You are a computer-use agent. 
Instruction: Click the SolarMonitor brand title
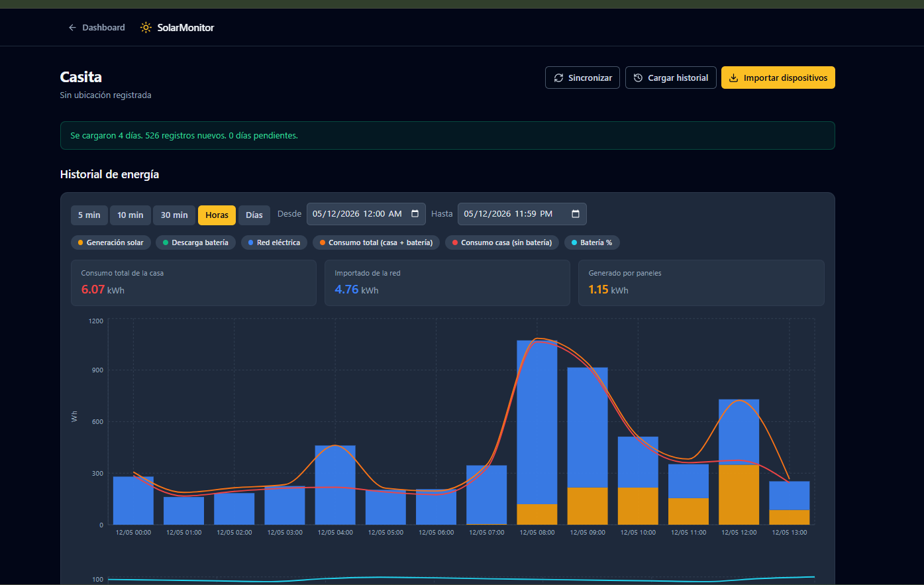[185, 28]
